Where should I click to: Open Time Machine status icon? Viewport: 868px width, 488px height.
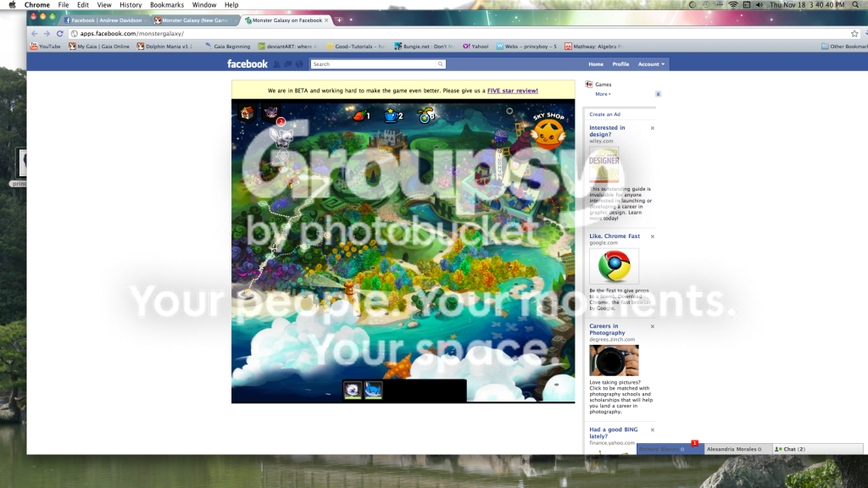[706, 5]
